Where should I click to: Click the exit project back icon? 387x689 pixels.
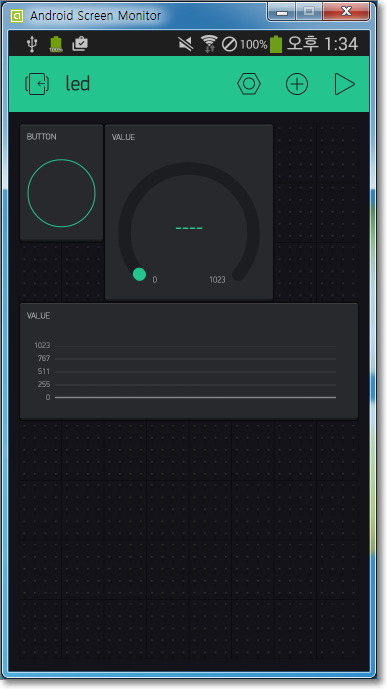(37, 84)
